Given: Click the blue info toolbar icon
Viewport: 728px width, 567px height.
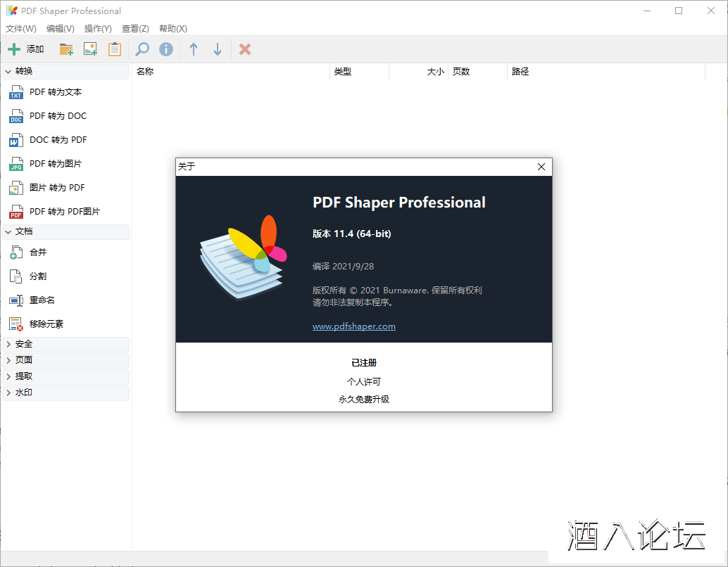Looking at the screenshot, I should pos(165,49).
